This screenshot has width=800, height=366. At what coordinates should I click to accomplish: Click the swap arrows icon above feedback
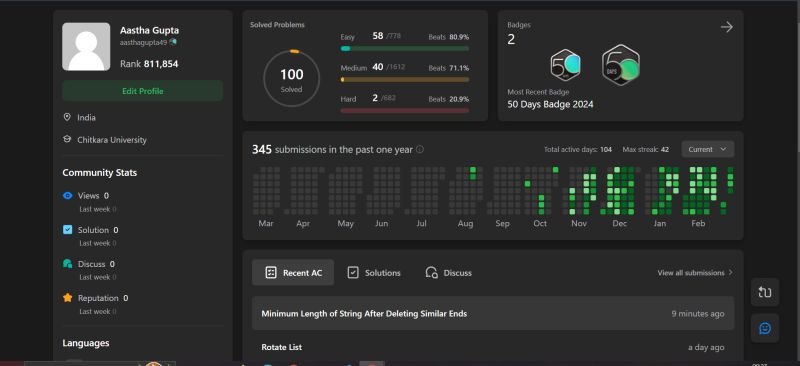(765, 292)
